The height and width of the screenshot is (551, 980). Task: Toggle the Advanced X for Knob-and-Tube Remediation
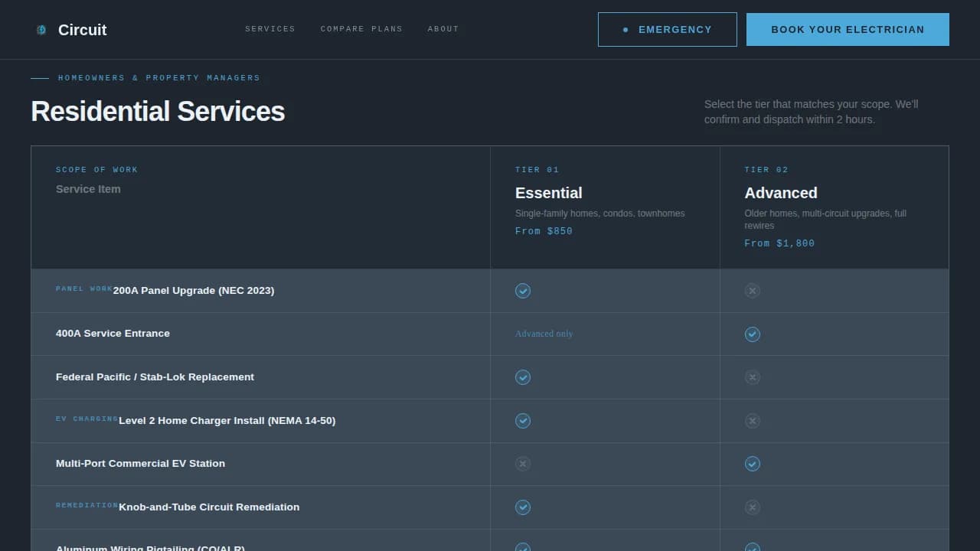[752, 507]
